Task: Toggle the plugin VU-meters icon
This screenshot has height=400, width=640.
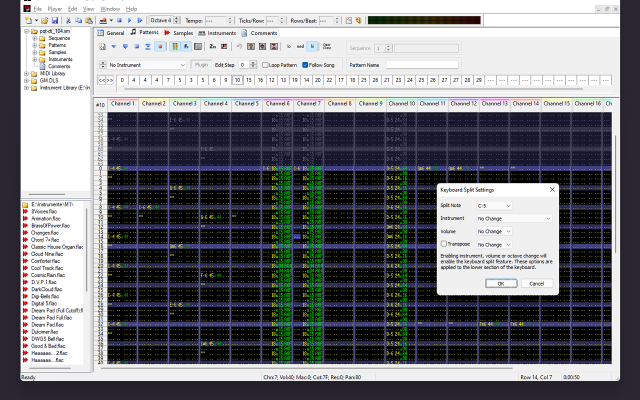Action: tap(186, 47)
